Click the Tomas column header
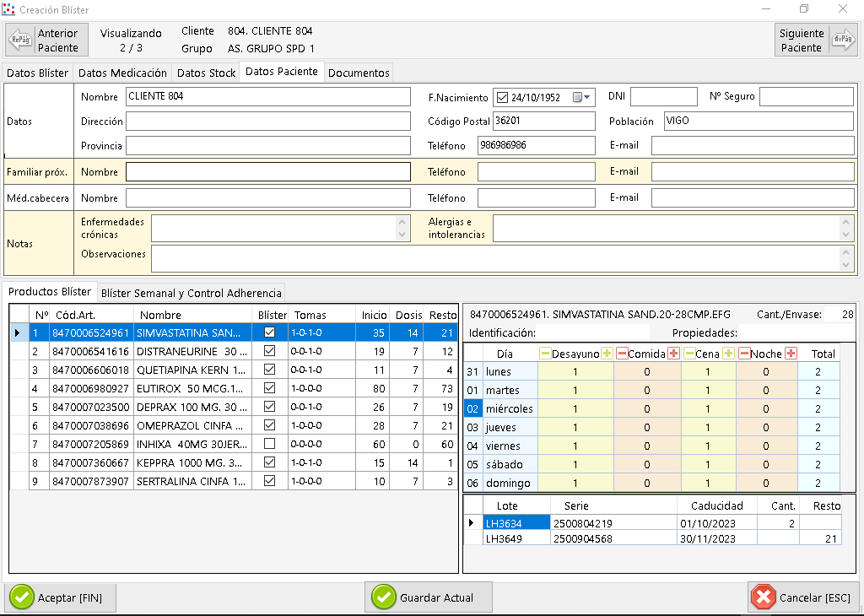This screenshot has width=864, height=616. (x=321, y=315)
